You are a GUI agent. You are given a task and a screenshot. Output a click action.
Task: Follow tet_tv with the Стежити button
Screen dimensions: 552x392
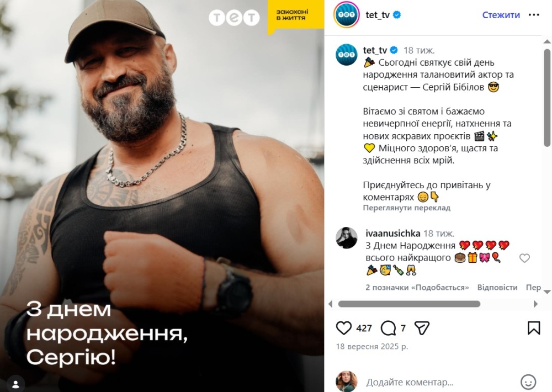501,15
